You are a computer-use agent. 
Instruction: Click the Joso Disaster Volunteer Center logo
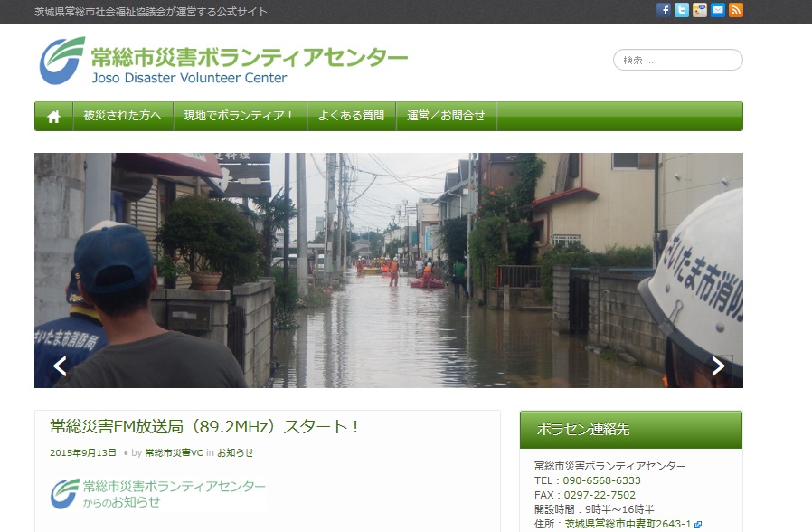[223, 62]
